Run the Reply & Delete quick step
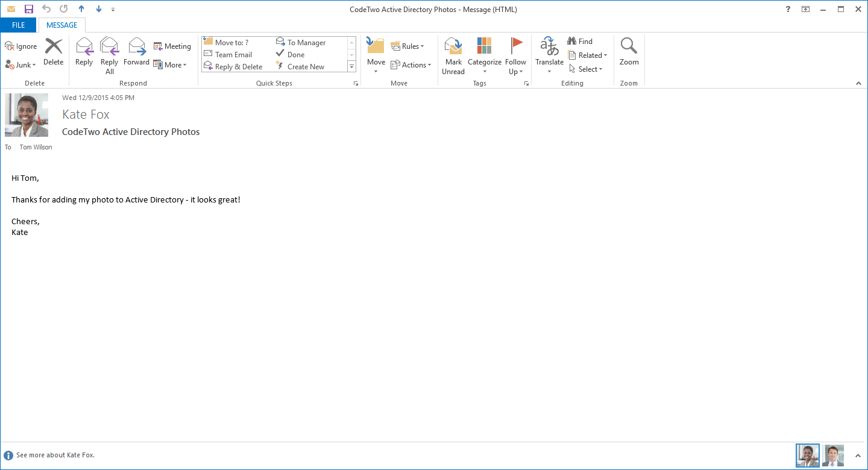This screenshot has width=868, height=470. point(238,66)
